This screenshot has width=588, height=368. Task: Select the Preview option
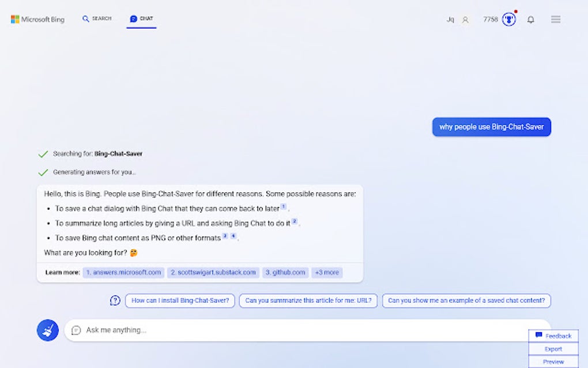(x=552, y=361)
